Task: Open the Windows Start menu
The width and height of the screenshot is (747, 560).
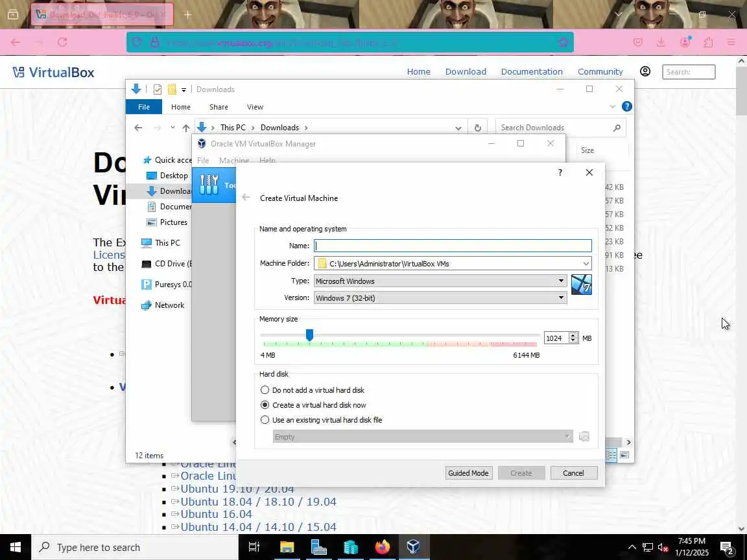Action: click(x=16, y=547)
